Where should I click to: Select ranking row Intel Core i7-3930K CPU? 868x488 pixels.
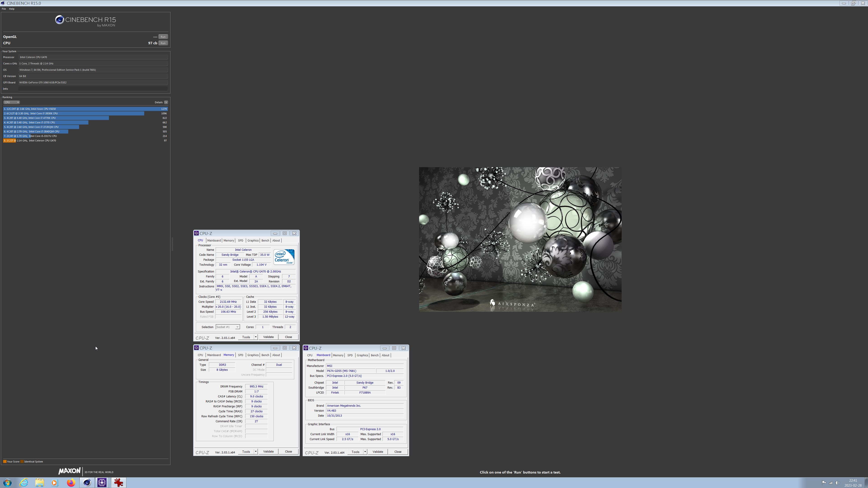click(86, 113)
